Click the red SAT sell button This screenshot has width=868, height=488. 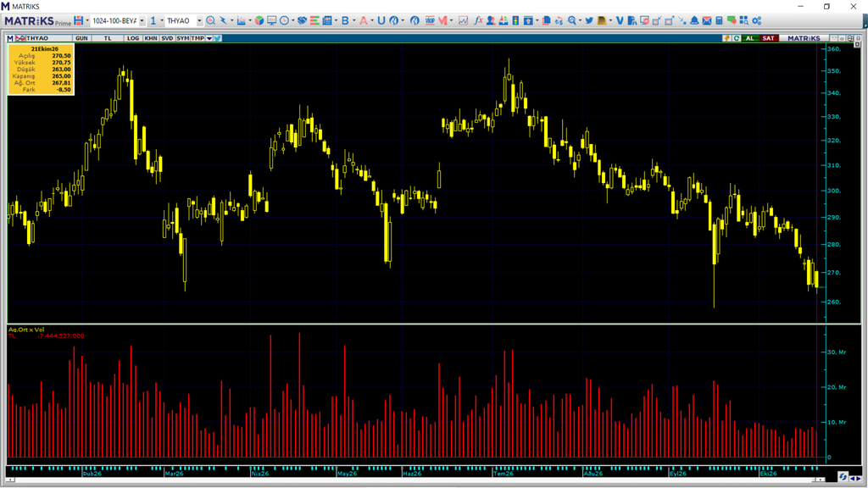point(768,38)
